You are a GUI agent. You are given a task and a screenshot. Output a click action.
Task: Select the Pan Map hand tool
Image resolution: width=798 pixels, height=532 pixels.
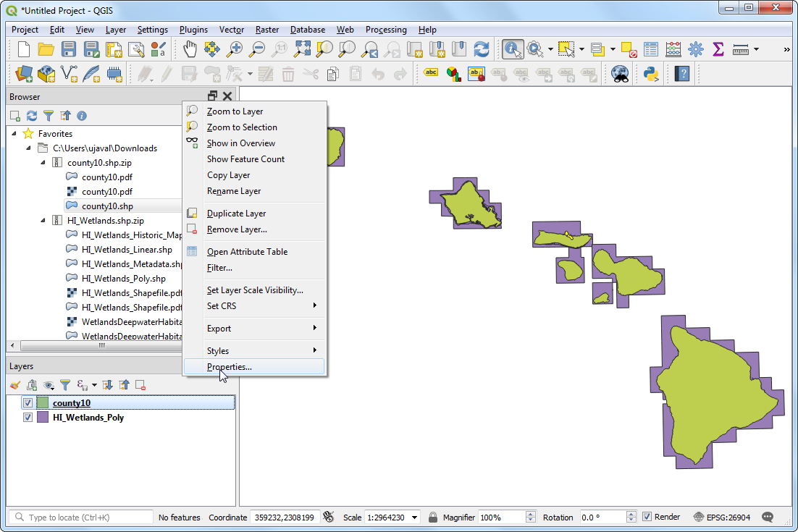point(190,49)
